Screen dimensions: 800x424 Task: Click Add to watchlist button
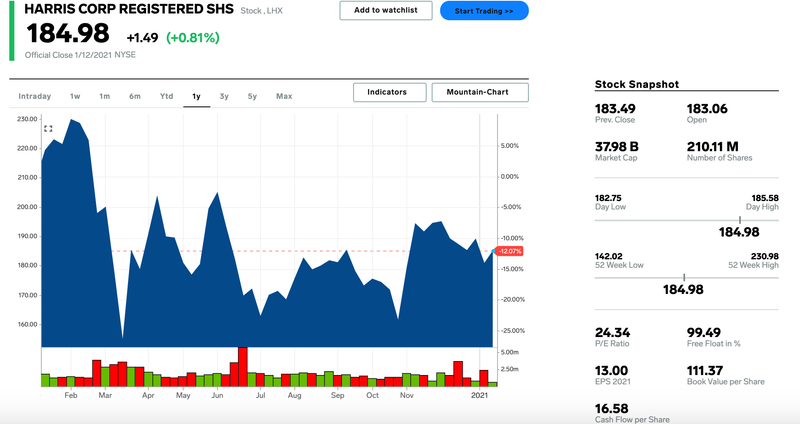(386, 11)
